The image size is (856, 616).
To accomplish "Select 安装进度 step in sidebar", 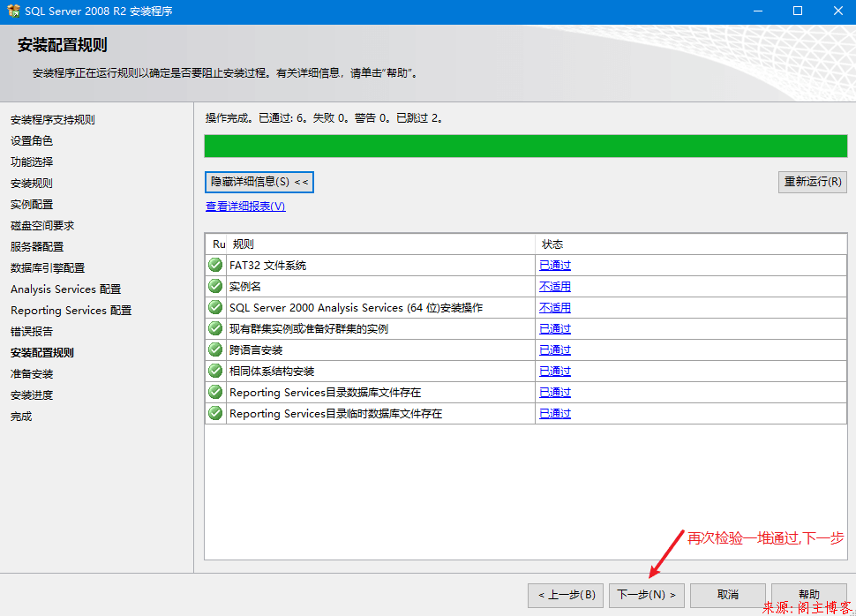I will coord(32,395).
